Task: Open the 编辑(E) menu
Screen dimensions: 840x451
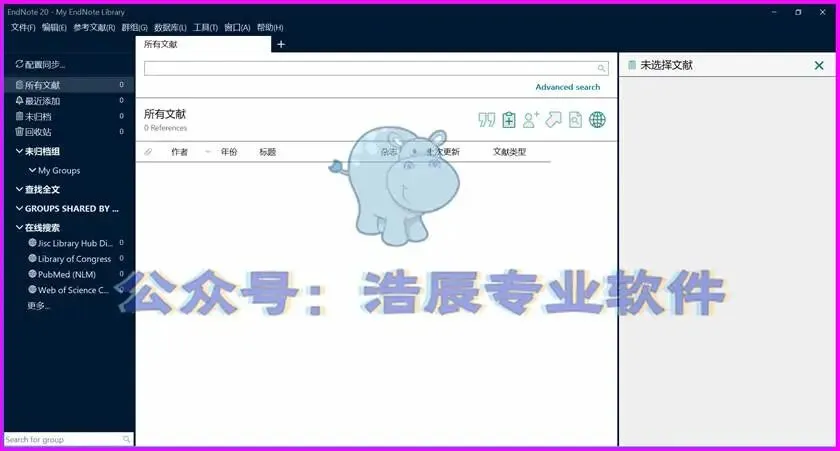Action: pos(54,27)
